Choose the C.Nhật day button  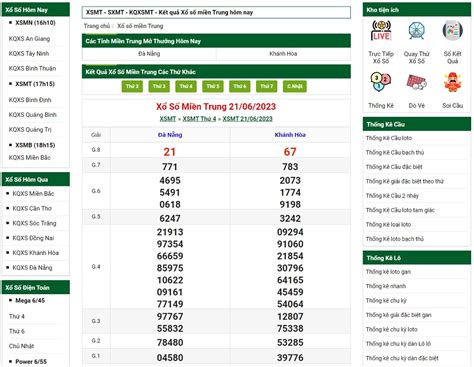(295, 86)
